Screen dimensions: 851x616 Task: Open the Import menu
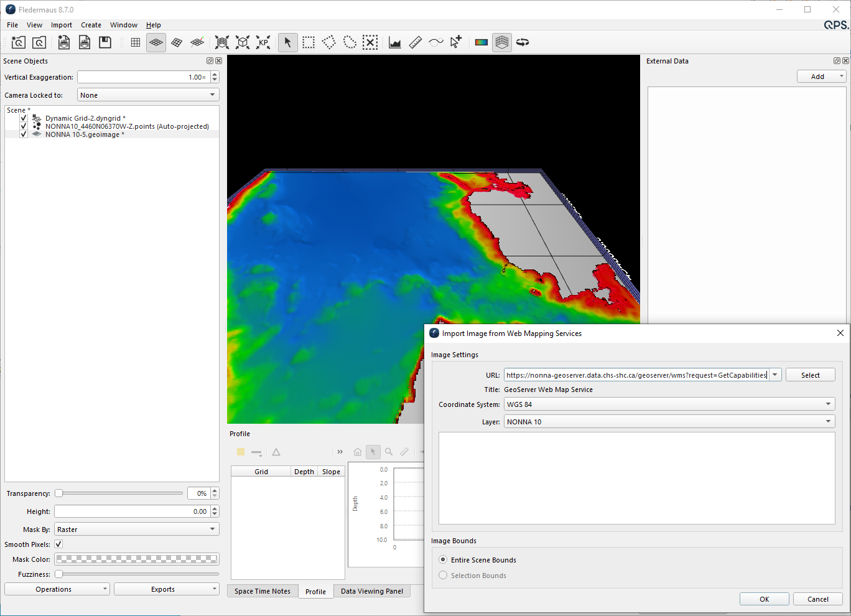61,25
